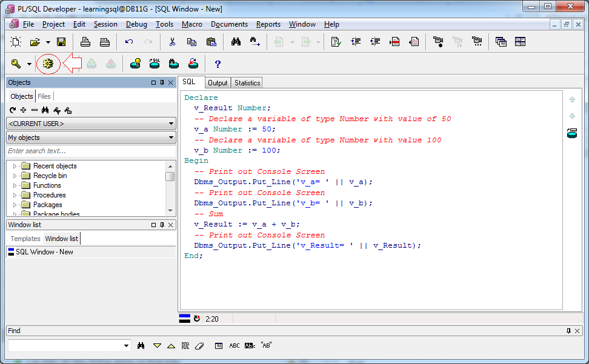Switch to the Statistics tab
The width and height of the screenshot is (589, 364).
tap(247, 83)
